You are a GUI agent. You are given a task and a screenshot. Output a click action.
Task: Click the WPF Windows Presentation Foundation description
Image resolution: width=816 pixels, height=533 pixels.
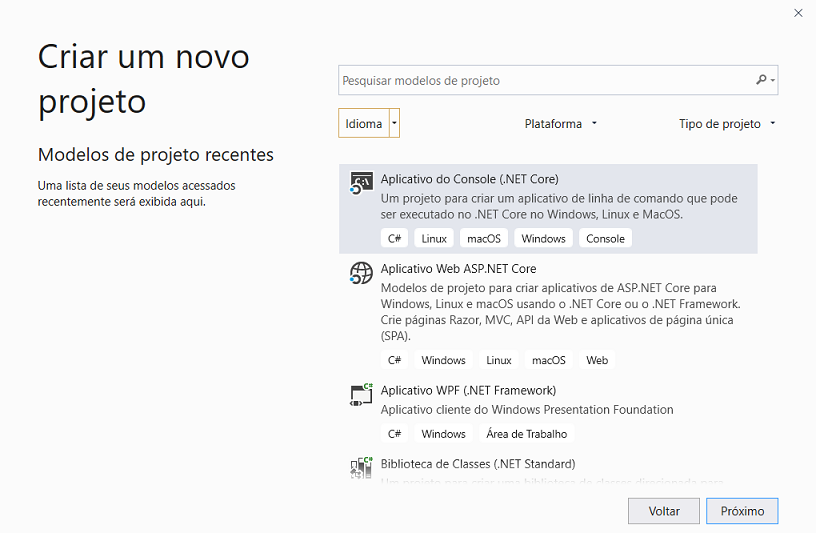pyautogui.click(x=527, y=410)
